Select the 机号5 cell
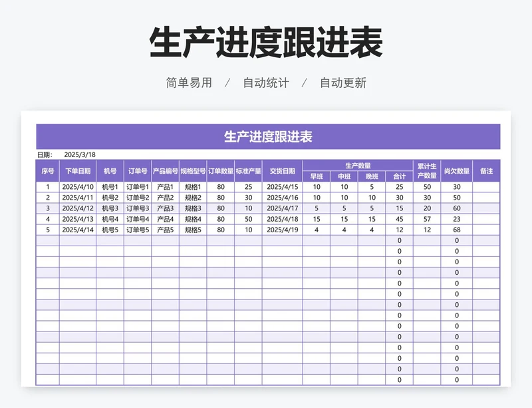532x408 pixels. (x=110, y=230)
